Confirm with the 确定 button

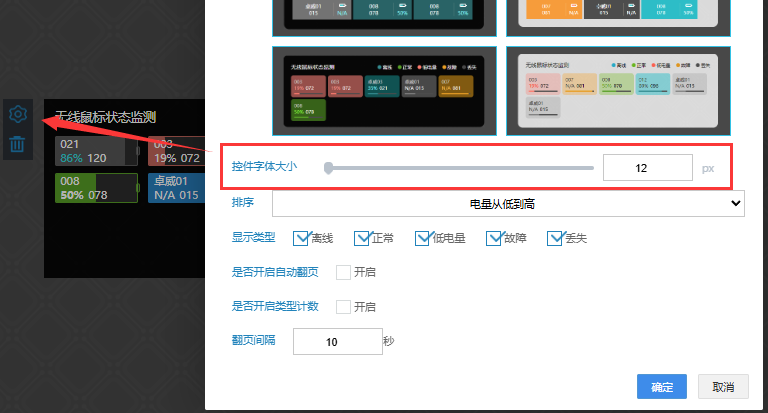[x=662, y=387]
